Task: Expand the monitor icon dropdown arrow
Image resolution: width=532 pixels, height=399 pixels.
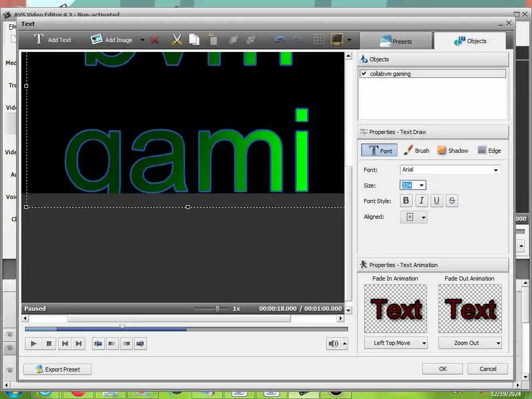Action: coord(349,40)
